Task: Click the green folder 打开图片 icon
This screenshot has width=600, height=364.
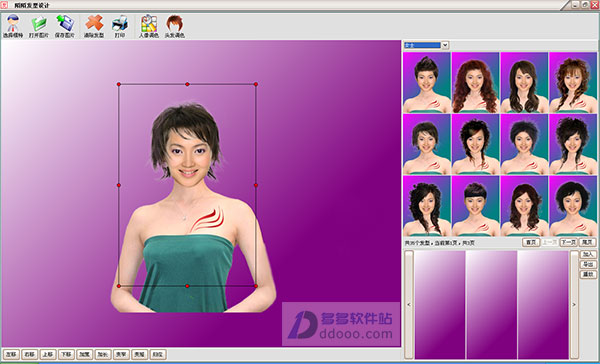Action: (39, 26)
